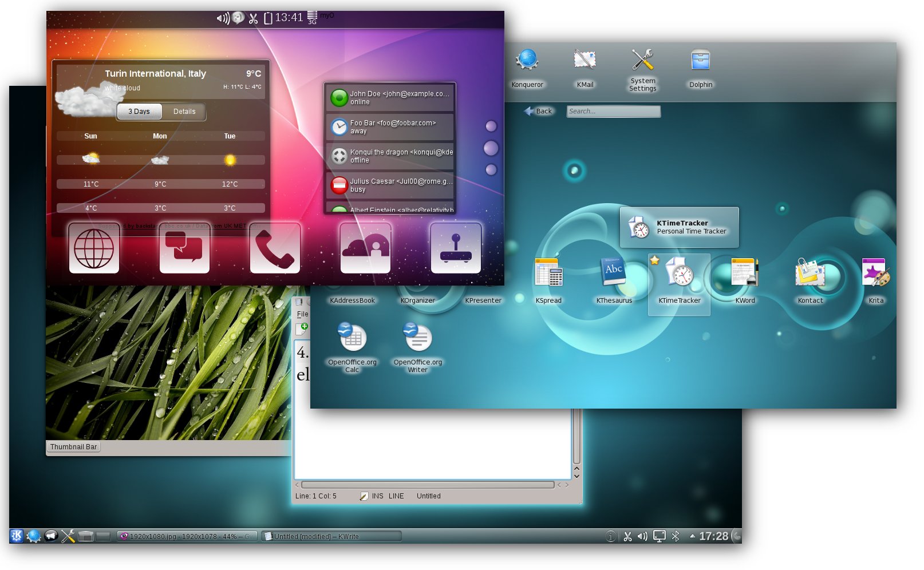Switch to the KWrite task in the taskbar
The height and width of the screenshot is (570, 924).
pos(331,536)
